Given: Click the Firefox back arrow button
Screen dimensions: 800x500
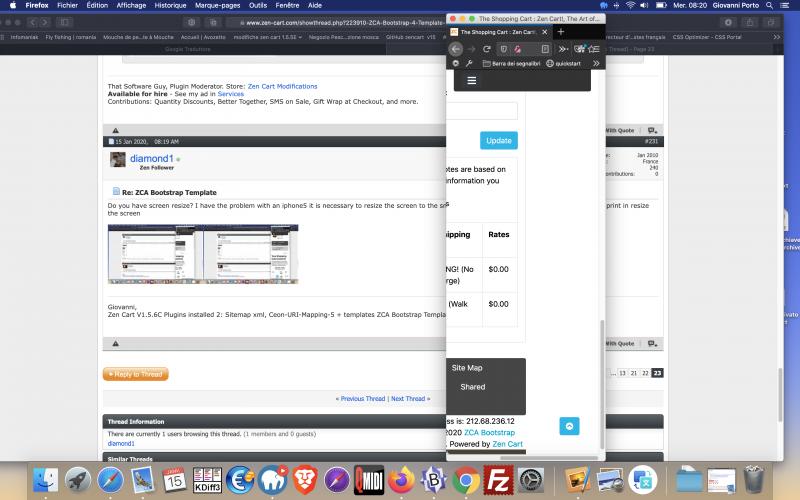Looking at the screenshot, I should click(x=456, y=49).
